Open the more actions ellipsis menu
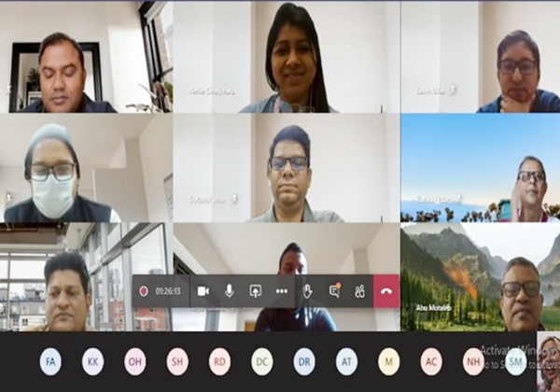This screenshot has height=392, width=560. click(281, 291)
